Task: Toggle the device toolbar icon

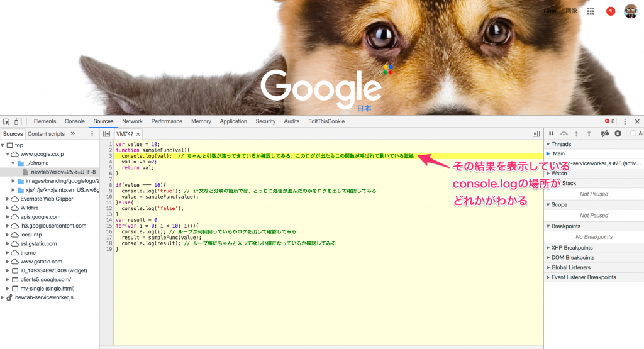Action: tap(18, 121)
